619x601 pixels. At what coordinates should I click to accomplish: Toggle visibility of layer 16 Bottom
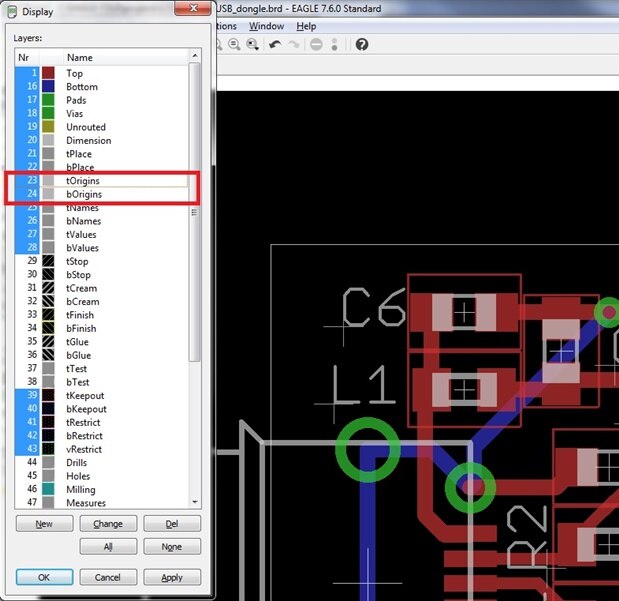tap(27, 86)
